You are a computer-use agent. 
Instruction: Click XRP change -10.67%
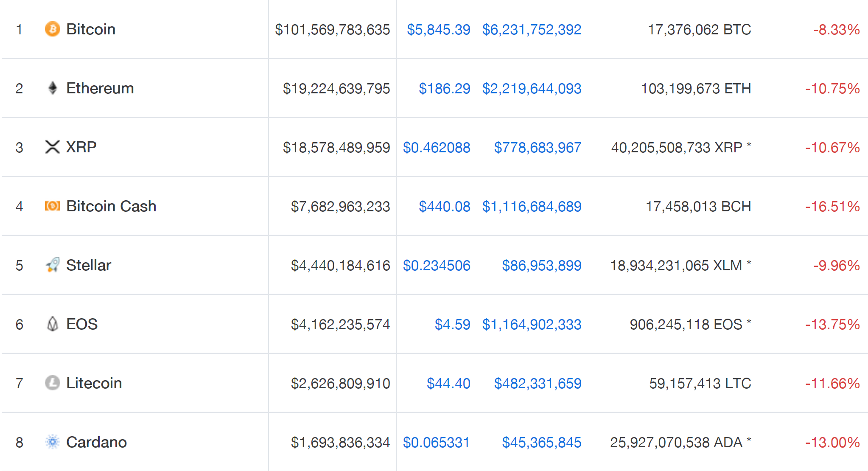point(833,147)
